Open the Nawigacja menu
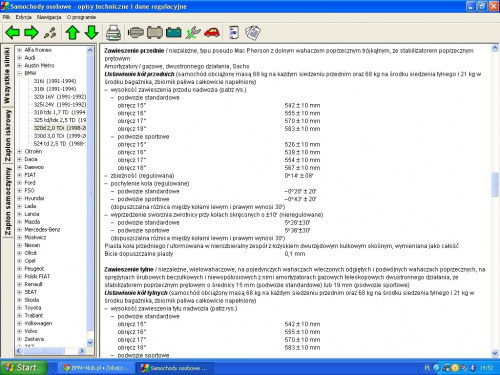 pyautogui.click(x=49, y=17)
